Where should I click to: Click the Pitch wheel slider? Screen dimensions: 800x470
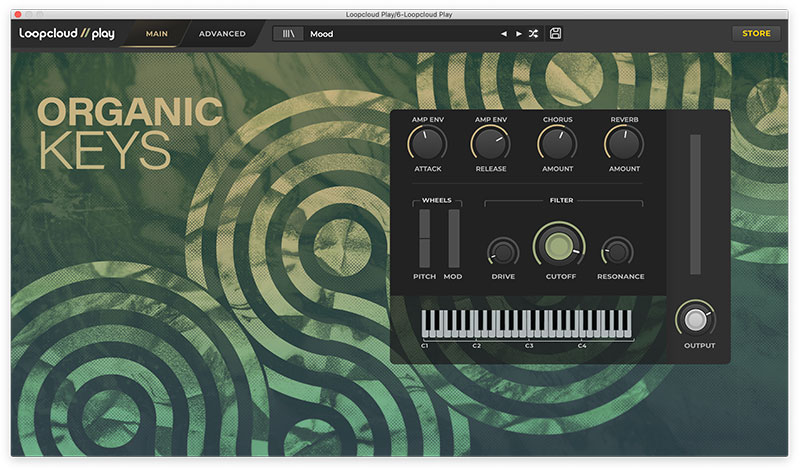pos(424,238)
